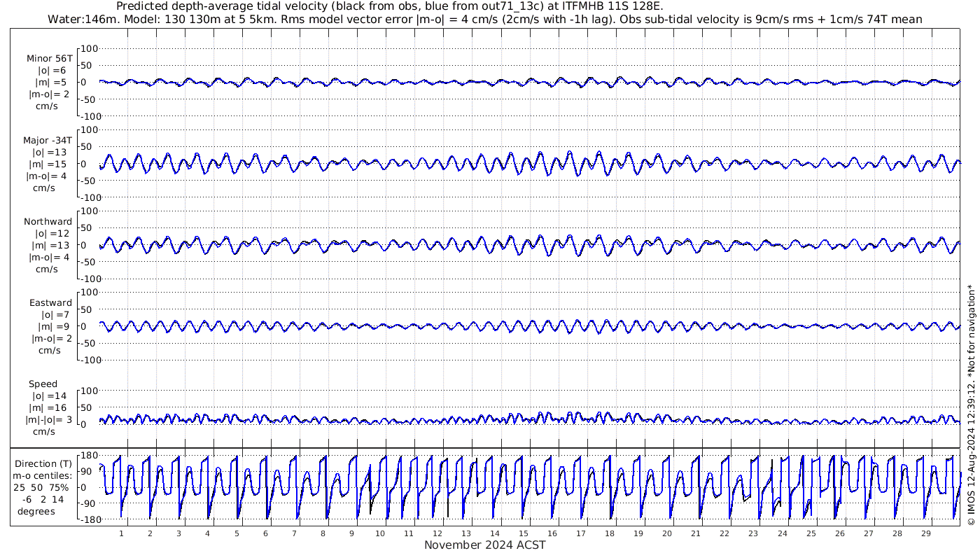
Task: Click '|o| =12' in Northward panel
Action: (x=52, y=234)
